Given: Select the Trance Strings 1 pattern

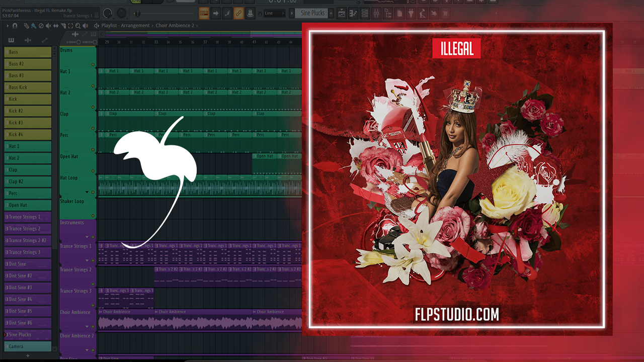Looking at the screenshot, I should coord(28,217).
